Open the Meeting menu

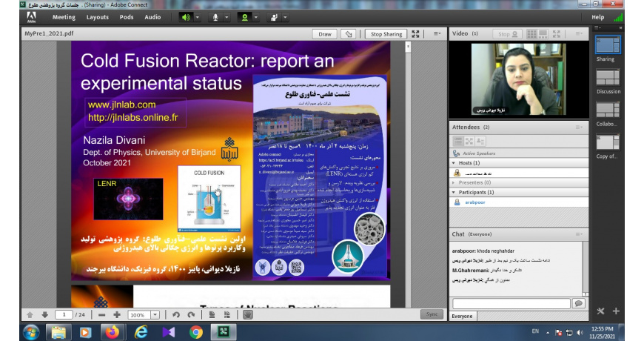tap(64, 17)
